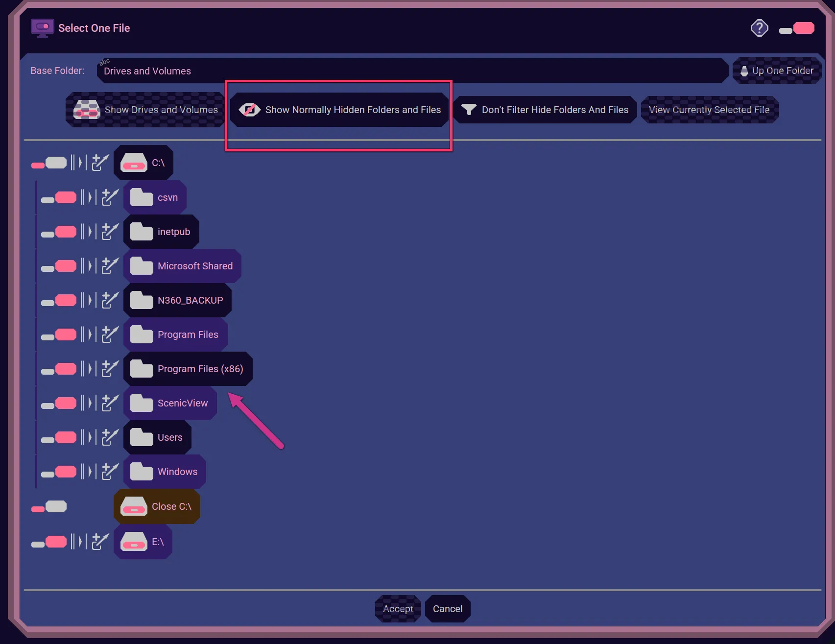The height and width of the screenshot is (644, 835).
Task: Select the Program Files (x86) folder
Action: (188, 369)
